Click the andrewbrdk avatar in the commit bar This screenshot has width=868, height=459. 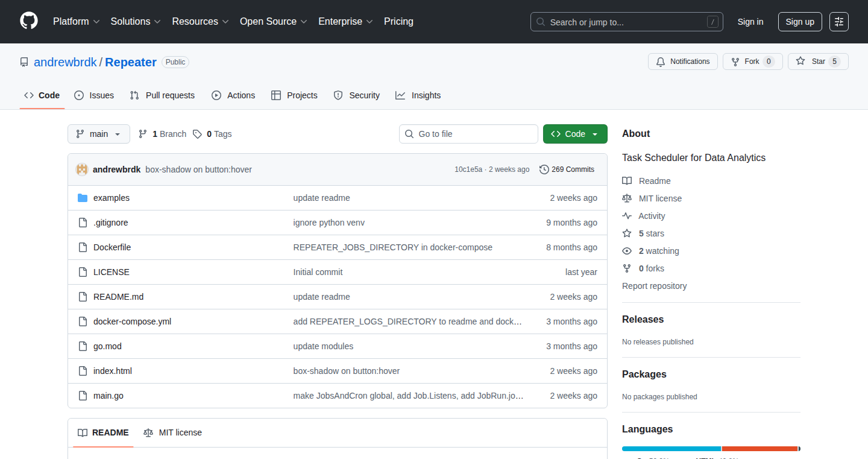tap(82, 169)
